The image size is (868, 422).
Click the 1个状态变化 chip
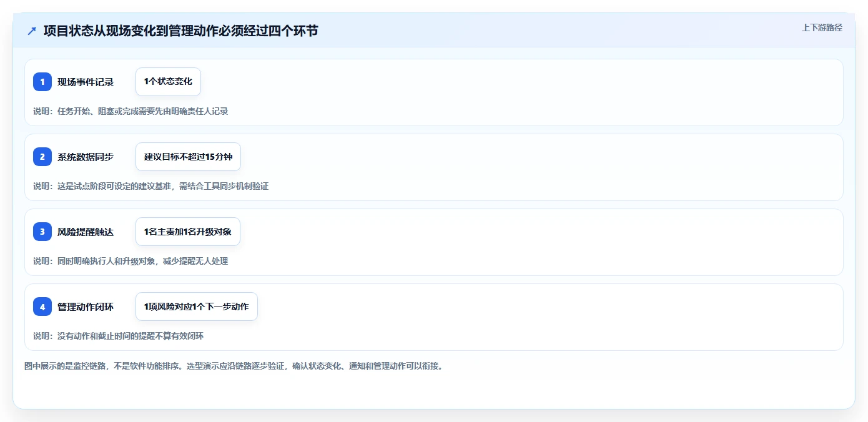168,82
